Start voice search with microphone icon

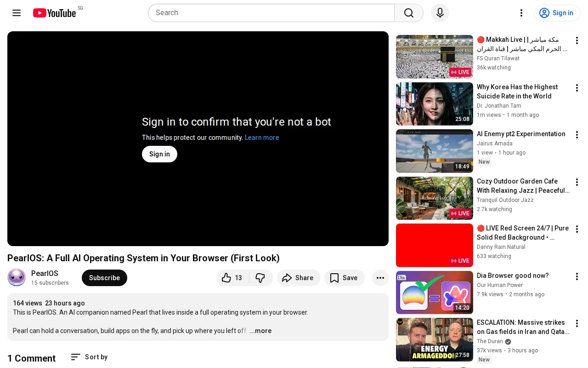click(x=440, y=13)
